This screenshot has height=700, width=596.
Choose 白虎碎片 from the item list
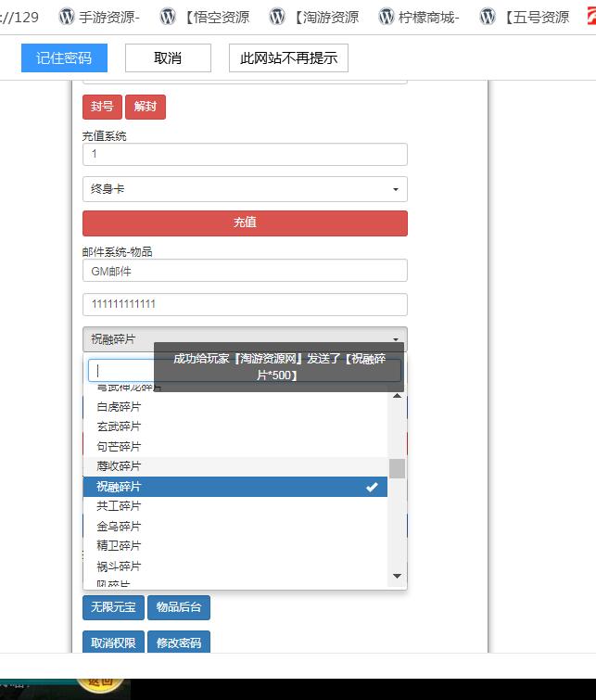(120, 406)
